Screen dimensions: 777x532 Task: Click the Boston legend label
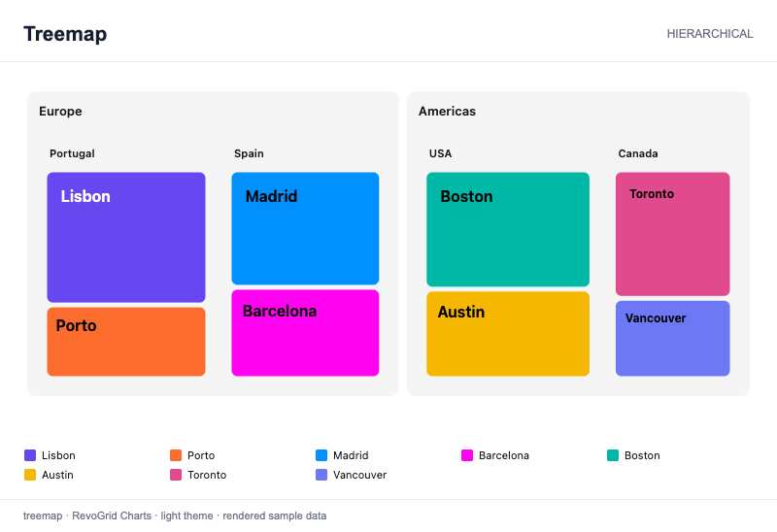point(642,455)
